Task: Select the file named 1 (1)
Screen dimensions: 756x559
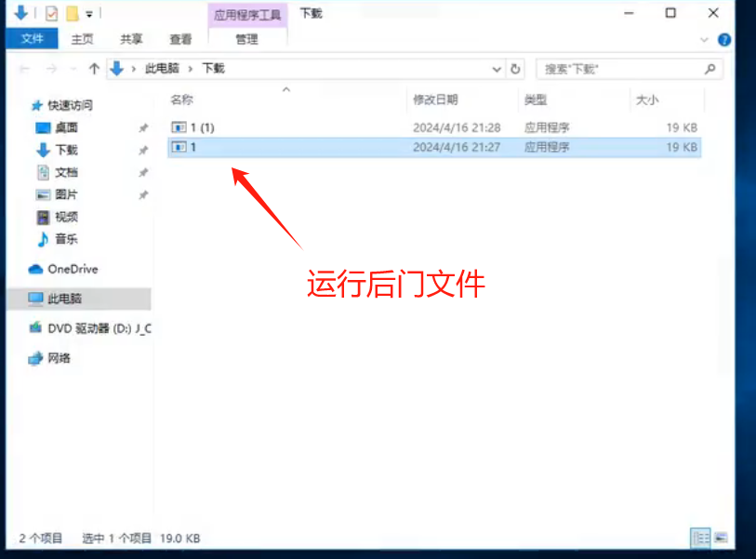Action: [x=434, y=127]
